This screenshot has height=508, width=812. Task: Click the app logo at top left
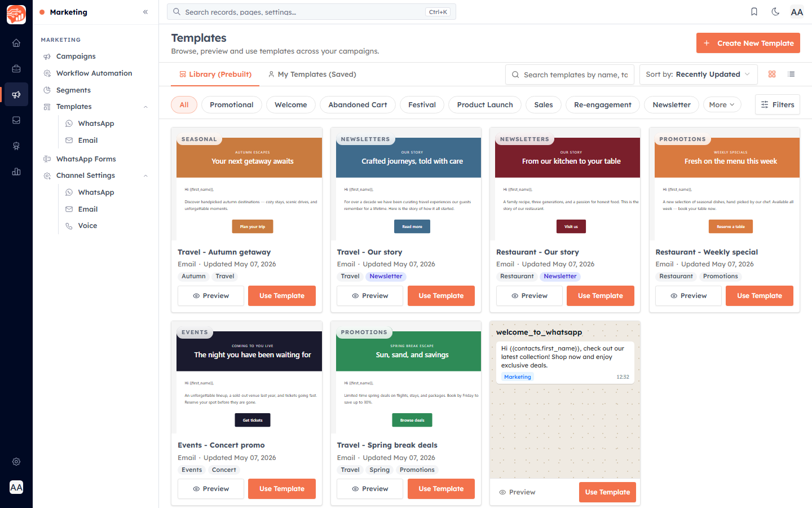(16, 14)
